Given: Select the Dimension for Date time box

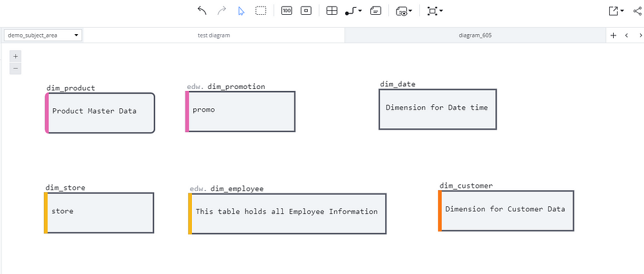Looking at the screenshot, I should pyautogui.click(x=437, y=110).
